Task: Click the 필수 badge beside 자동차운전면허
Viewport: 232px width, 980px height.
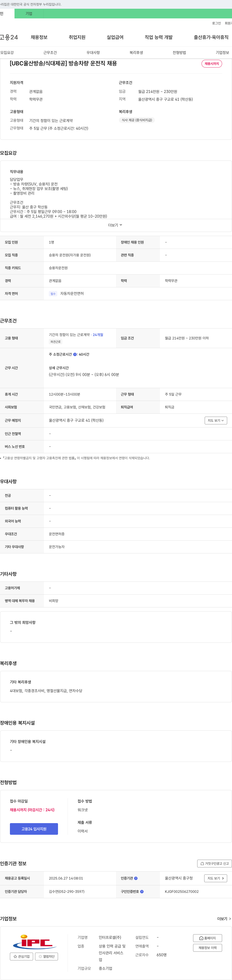Action: point(53,294)
